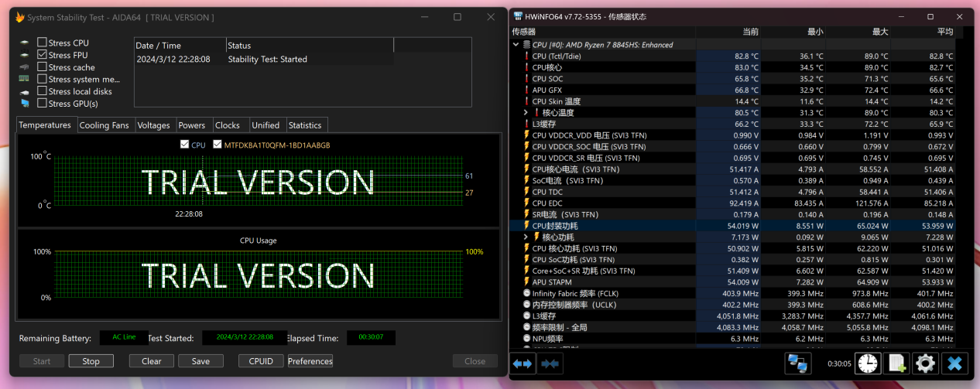Click lightning icon beside CPU TDC
Screen dimensions: 980x389
point(526,192)
